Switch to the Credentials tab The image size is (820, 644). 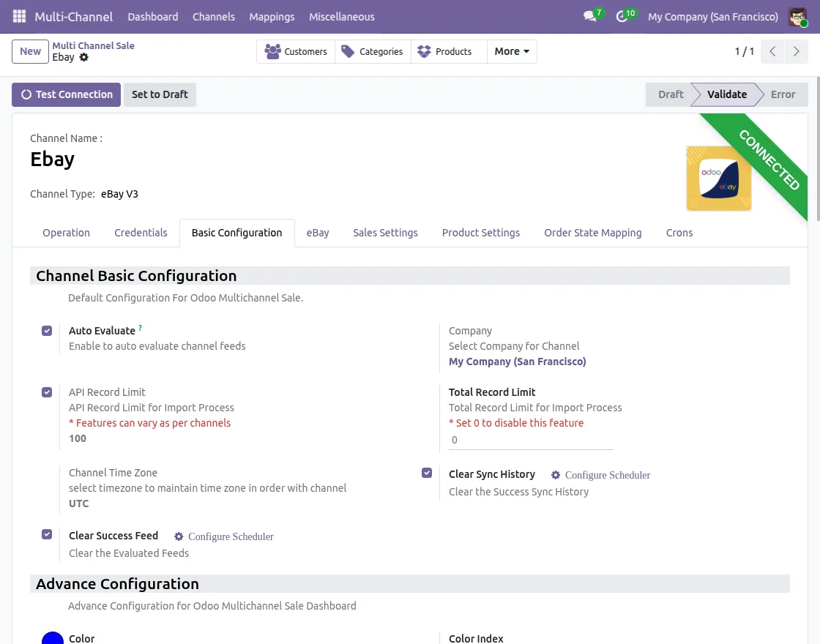pyautogui.click(x=141, y=233)
